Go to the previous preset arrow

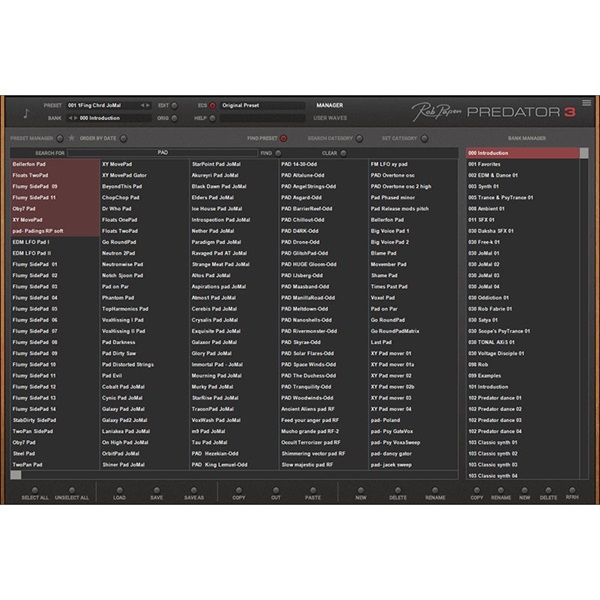(142, 105)
